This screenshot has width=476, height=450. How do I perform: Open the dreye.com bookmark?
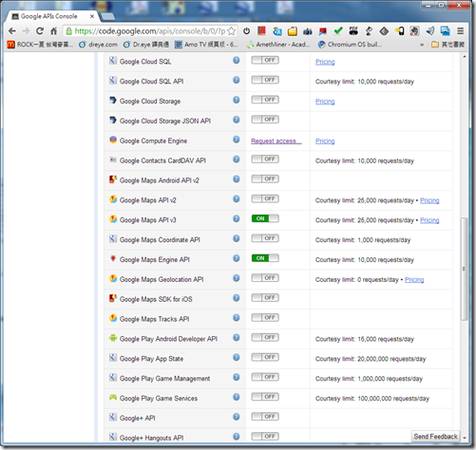point(98,45)
